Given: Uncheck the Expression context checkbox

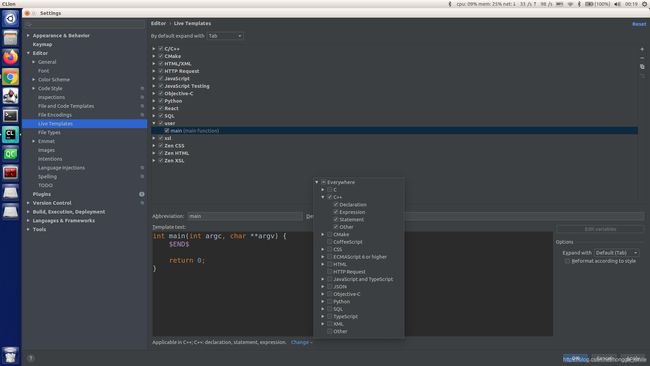Looking at the screenshot, I should tap(336, 212).
